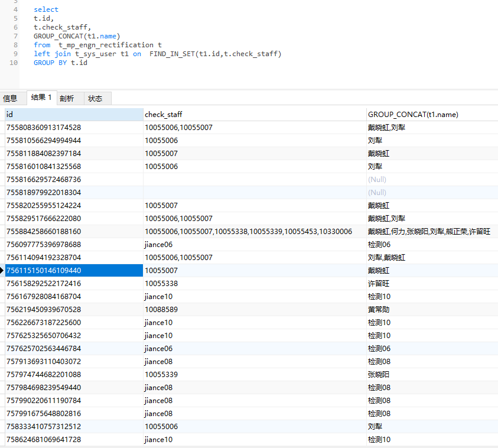Click name cell 黄常勋

coord(432,310)
